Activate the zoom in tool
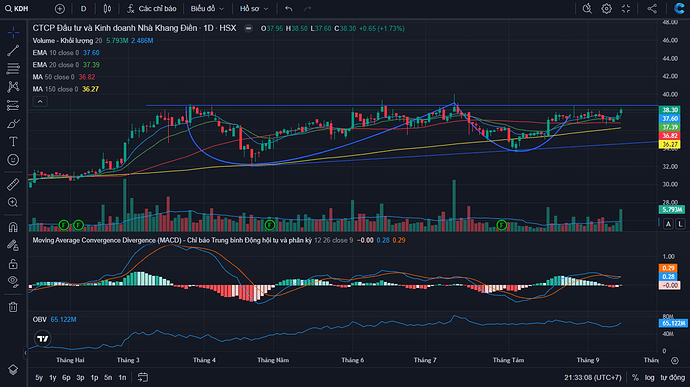 point(13,202)
